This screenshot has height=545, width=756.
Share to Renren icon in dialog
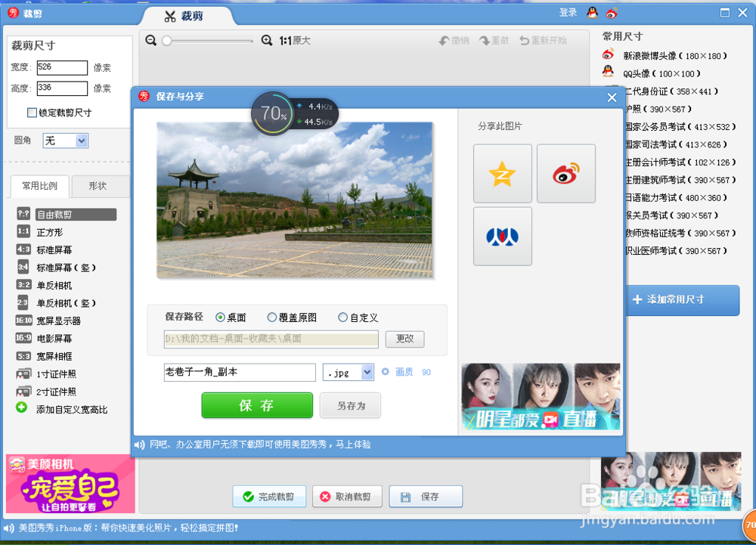coord(503,237)
